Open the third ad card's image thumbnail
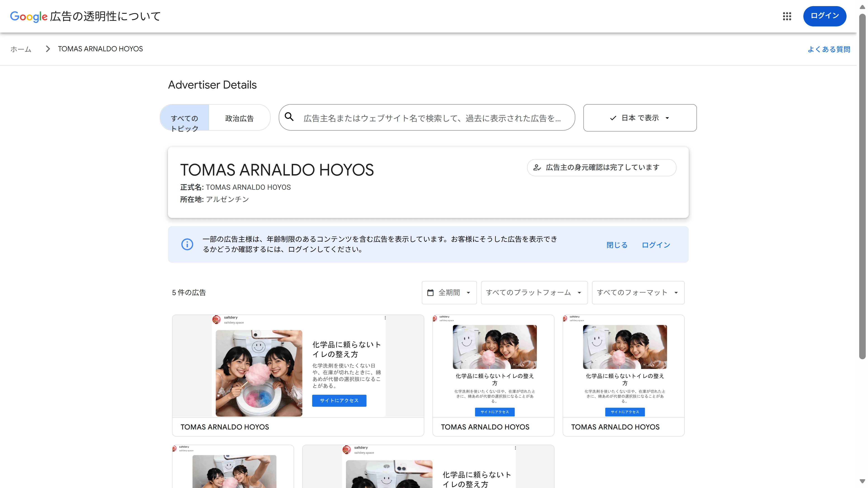Screen dimensions: 868x488 (625, 347)
